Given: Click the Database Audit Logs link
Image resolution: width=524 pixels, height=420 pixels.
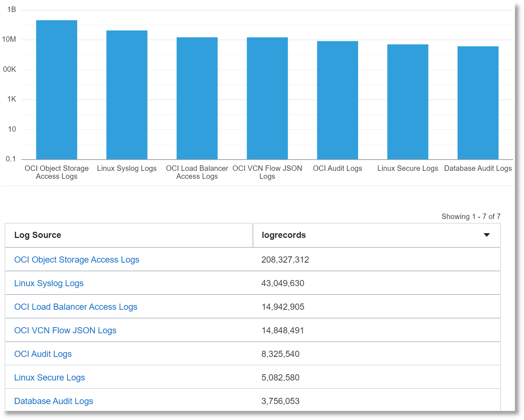Looking at the screenshot, I should (53, 401).
